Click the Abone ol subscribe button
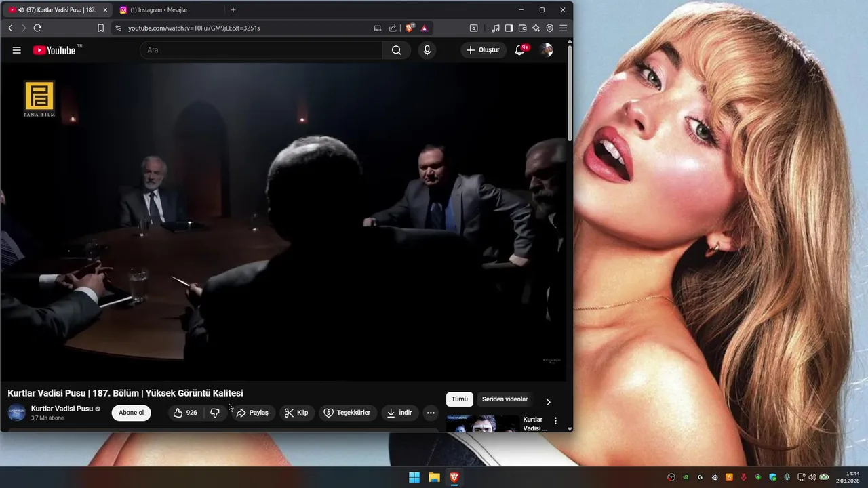 pos(132,413)
